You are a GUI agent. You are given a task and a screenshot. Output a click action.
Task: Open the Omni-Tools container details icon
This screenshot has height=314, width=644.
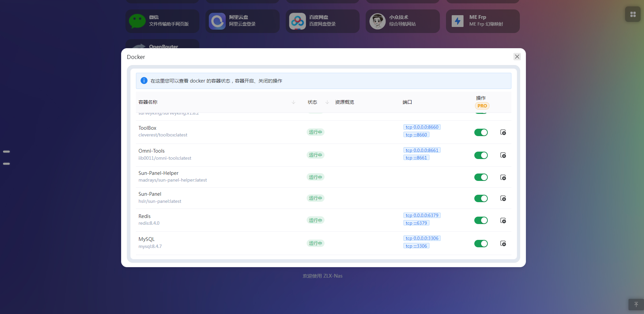click(503, 155)
